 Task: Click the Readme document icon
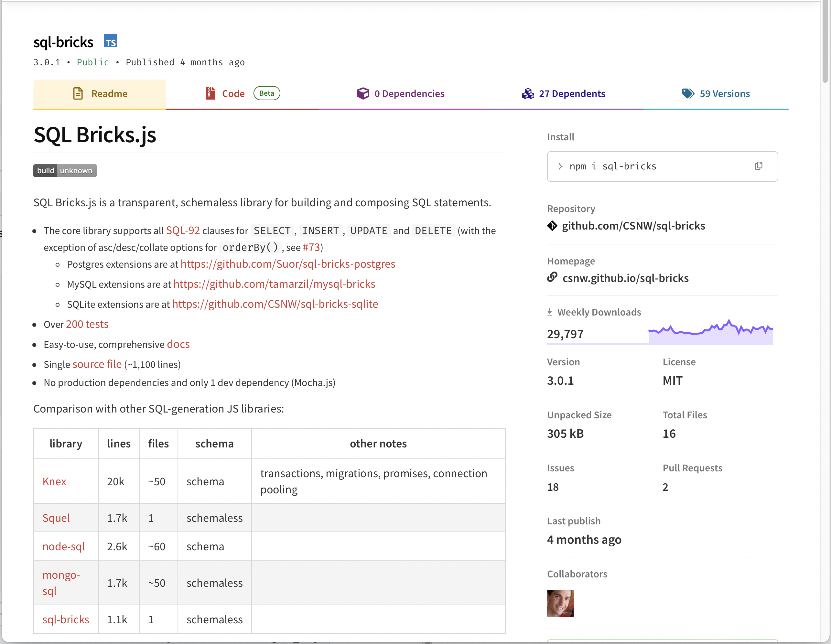(x=78, y=93)
